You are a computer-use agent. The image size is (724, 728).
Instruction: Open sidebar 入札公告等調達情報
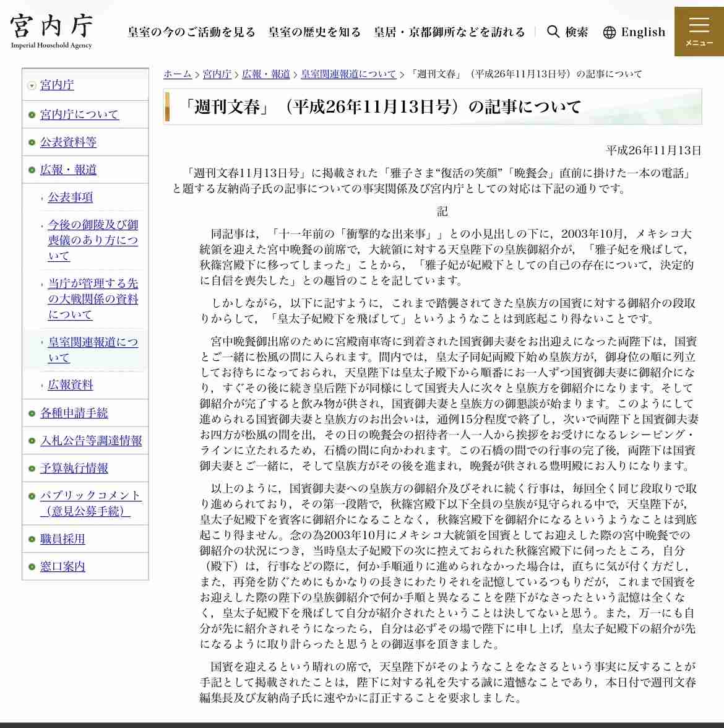[x=91, y=441]
